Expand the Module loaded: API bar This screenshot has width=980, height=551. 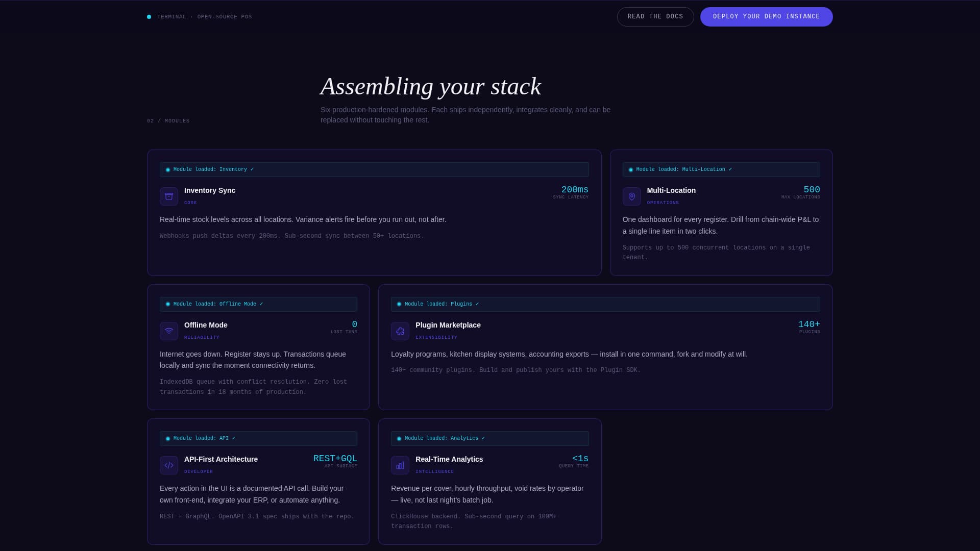[258, 438]
